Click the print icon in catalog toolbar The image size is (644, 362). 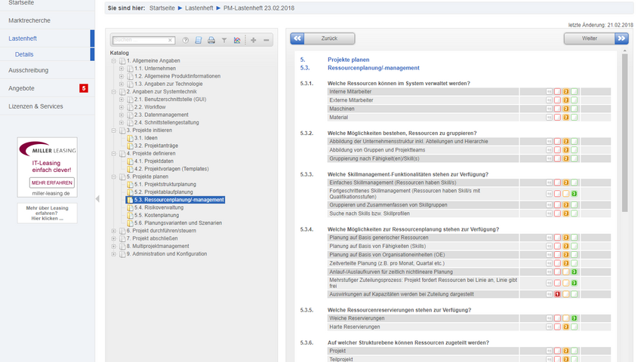[x=211, y=40]
